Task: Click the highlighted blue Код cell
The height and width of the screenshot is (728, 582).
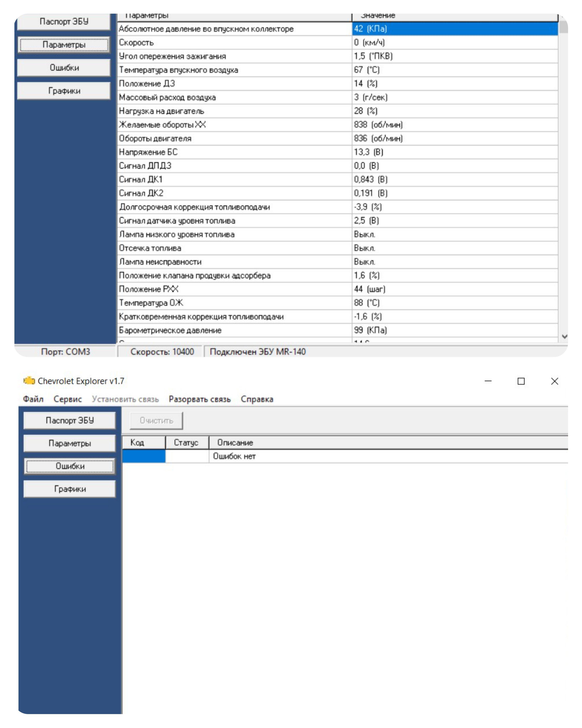Action: tap(144, 456)
